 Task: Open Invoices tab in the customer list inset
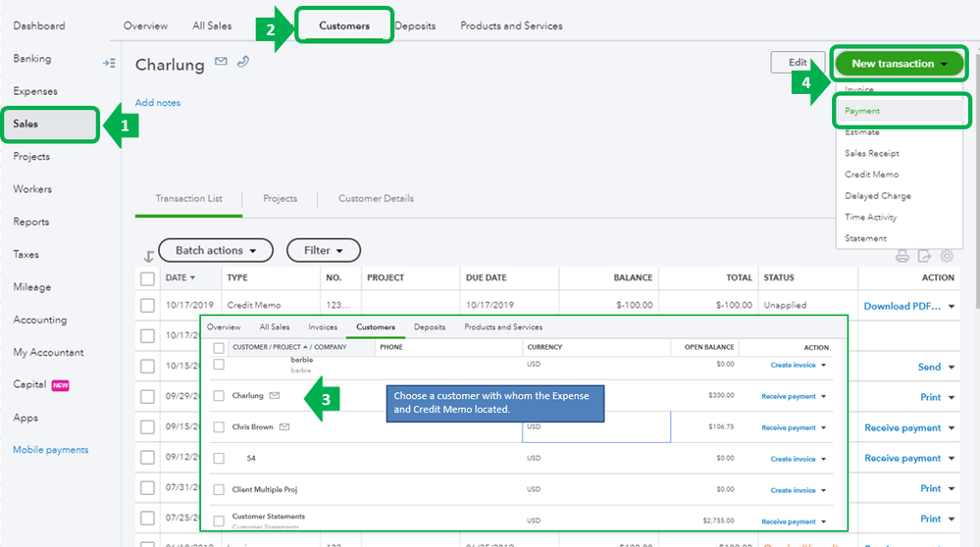tap(323, 326)
